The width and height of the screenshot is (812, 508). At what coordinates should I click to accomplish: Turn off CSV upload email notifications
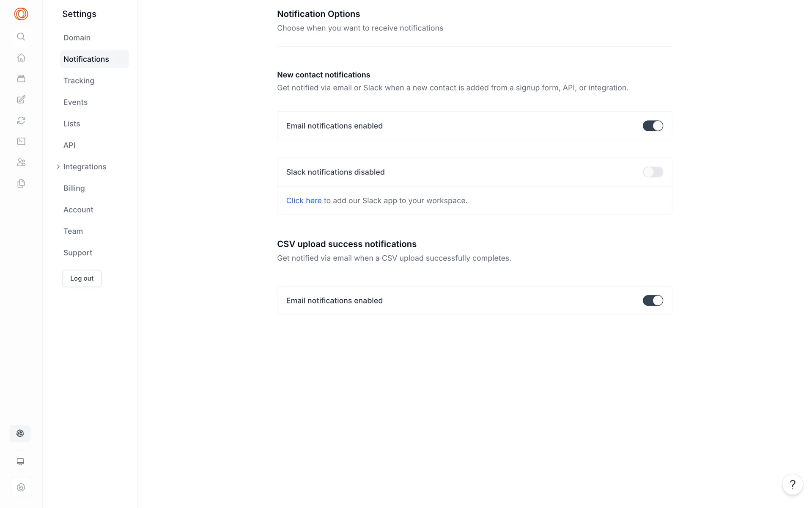tap(653, 301)
